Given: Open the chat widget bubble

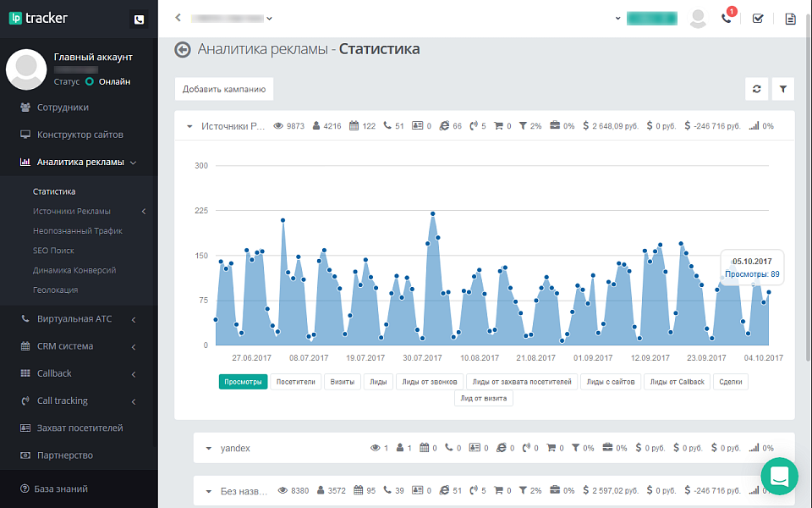Looking at the screenshot, I should click(x=779, y=477).
